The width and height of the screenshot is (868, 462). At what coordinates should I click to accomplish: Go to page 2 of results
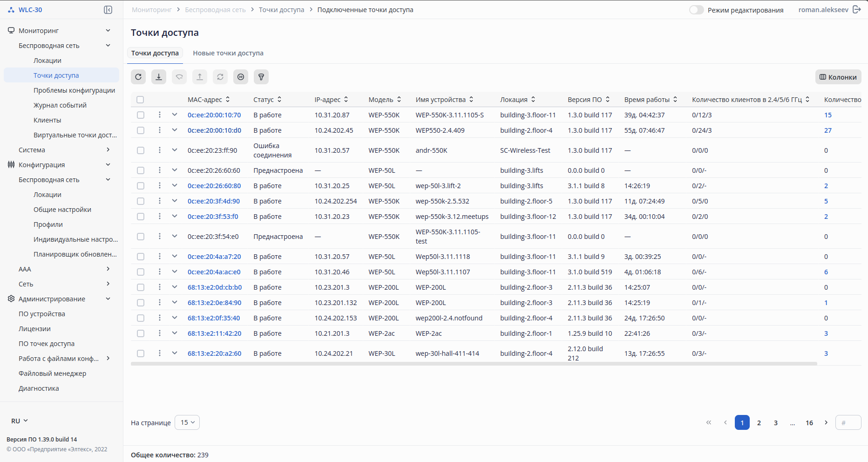point(759,422)
